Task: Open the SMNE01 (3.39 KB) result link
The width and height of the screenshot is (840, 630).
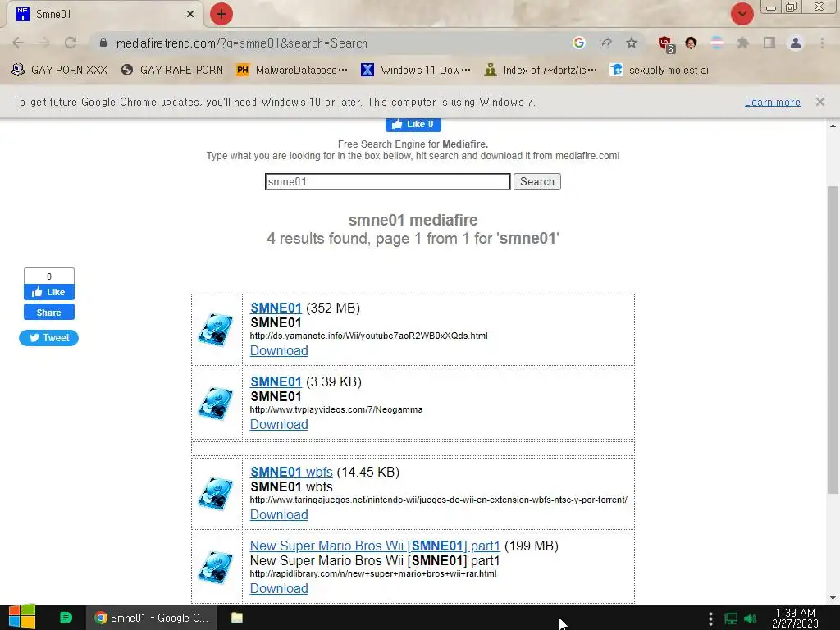Action: pos(276,382)
